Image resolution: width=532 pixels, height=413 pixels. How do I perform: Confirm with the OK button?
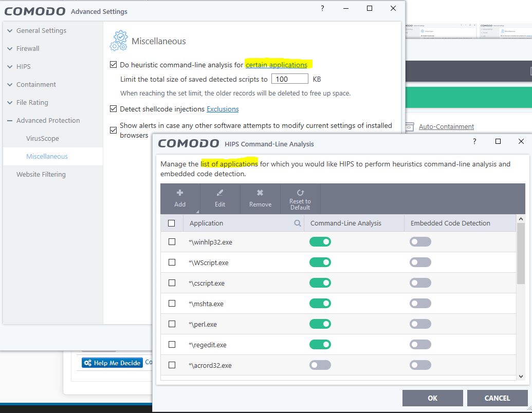[432, 398]
